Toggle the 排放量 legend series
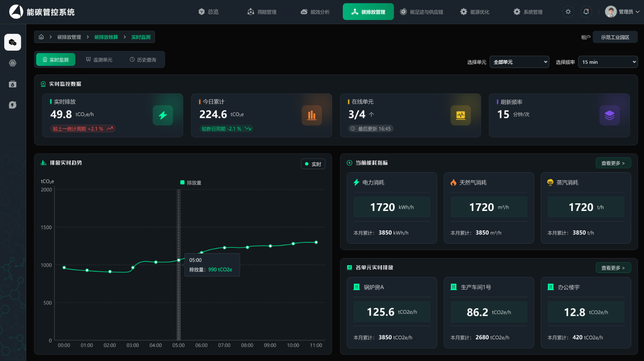 click(191, 182)
